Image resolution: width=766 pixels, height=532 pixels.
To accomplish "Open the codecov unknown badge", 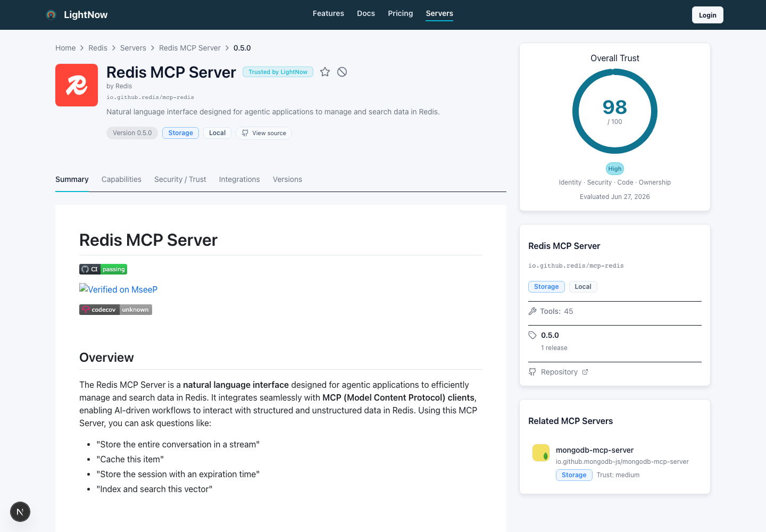I will [x=115, y=310].
